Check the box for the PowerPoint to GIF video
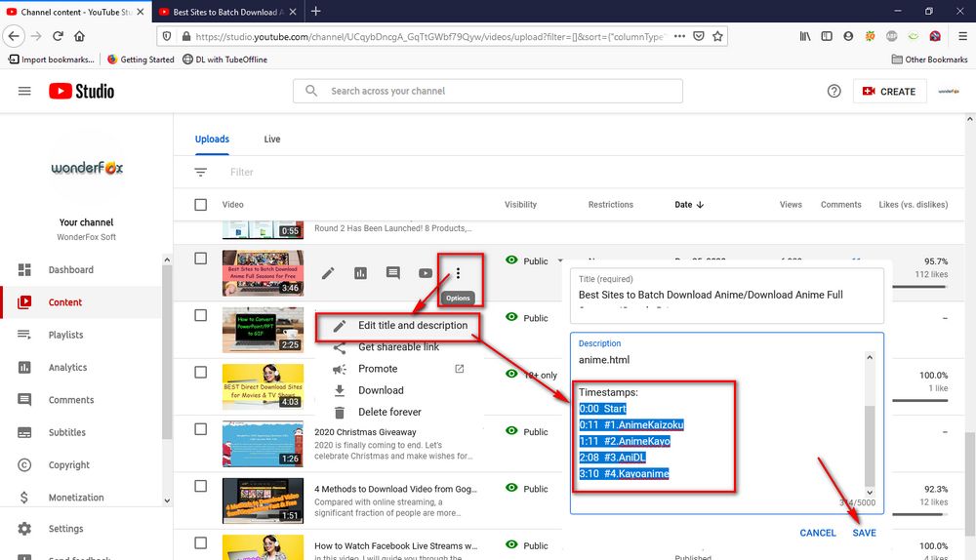The height and width of the screenshot is (560, 976). 200,315
